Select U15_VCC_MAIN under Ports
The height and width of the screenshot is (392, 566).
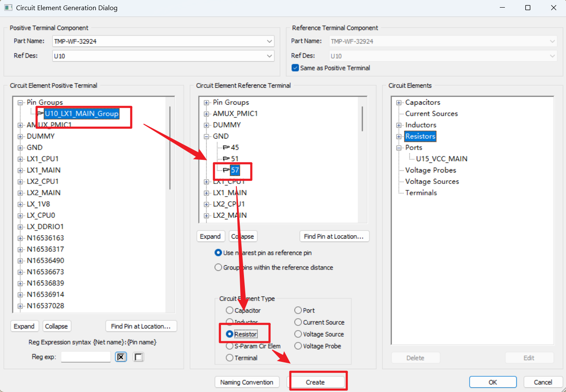442,159
